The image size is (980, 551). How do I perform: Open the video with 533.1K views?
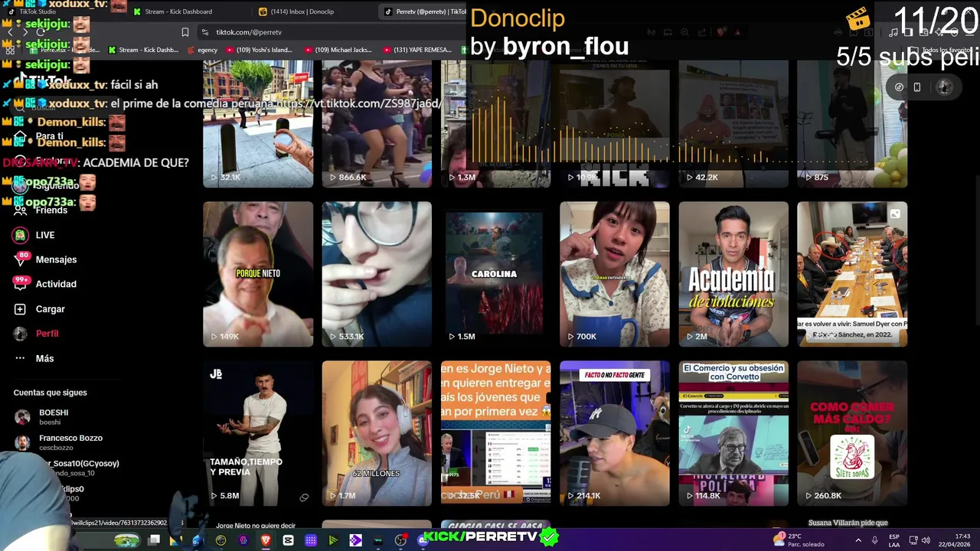click(x=377, y=274)
